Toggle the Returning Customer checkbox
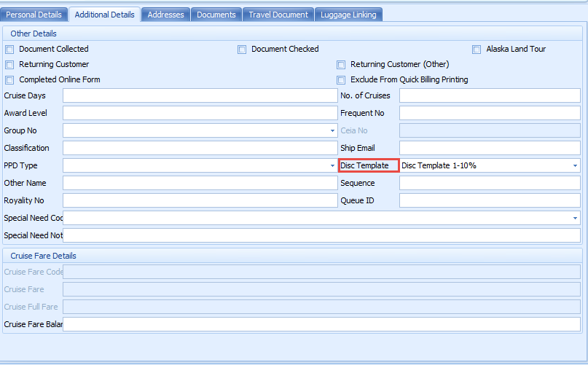 (9, 65)
